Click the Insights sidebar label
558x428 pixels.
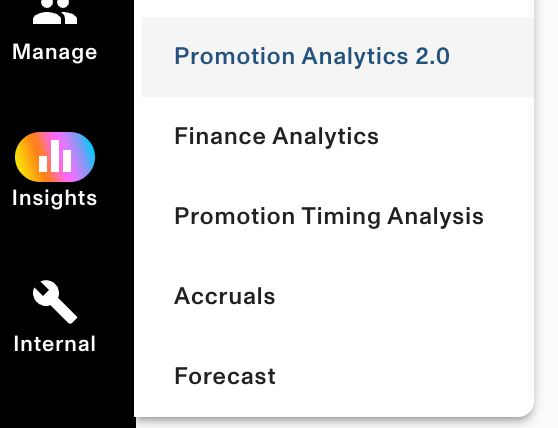[54, 198]
